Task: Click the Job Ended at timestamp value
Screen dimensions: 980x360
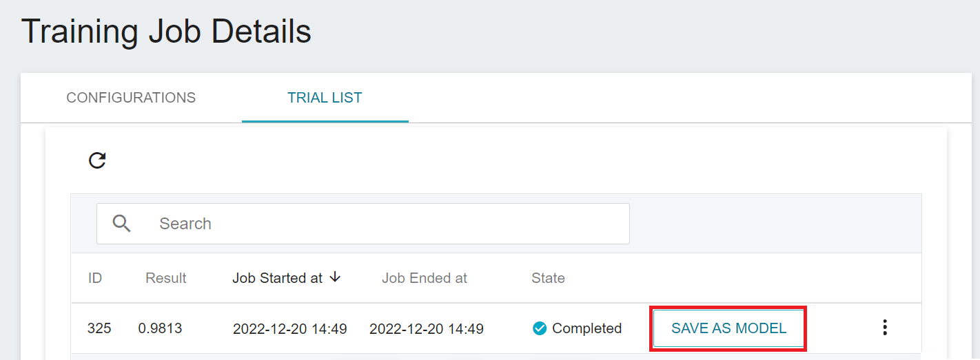Action: click(427, 329)
